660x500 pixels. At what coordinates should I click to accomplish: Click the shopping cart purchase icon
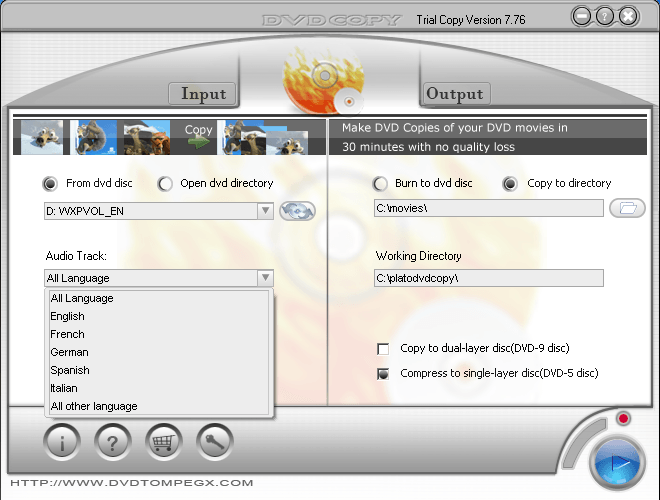[x=164, y=441]
